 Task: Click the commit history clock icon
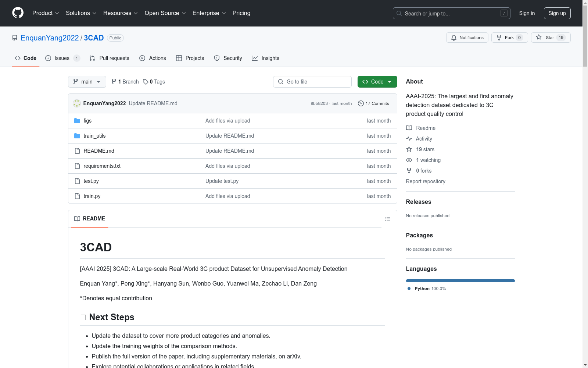click(x=361, y=103)
